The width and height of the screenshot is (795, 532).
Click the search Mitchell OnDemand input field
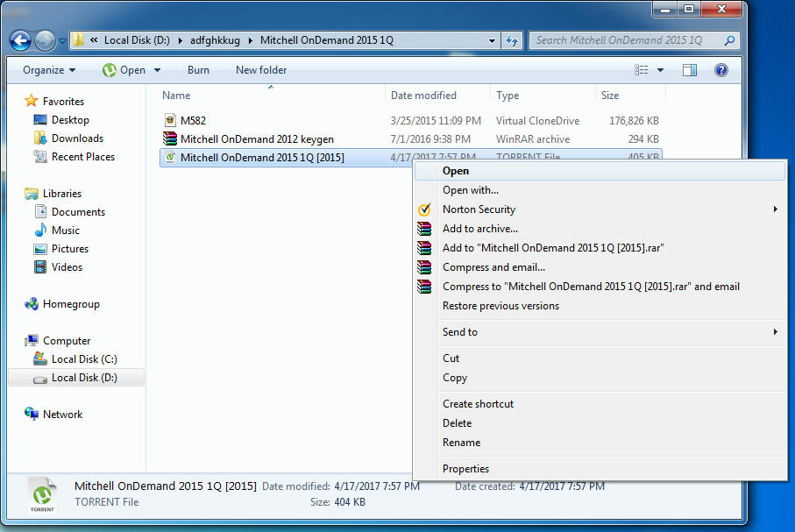[624, 40]
